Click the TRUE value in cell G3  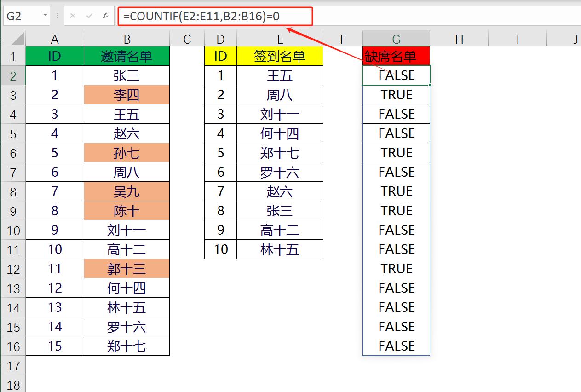(x=396, y=95)
